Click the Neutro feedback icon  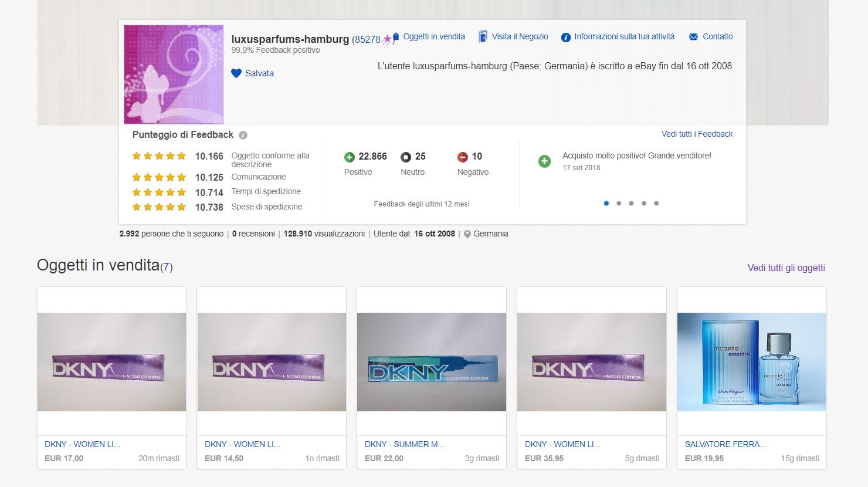406,157
